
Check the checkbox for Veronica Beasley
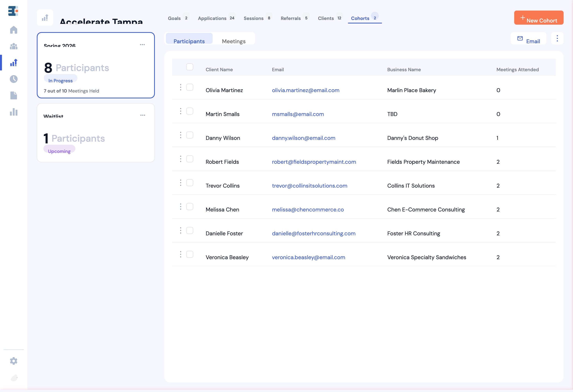point(190,254)
